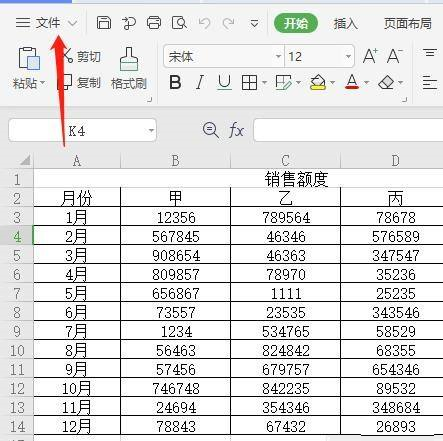Click the zoom magnifier icon by formula bar
The image size is (443, 441).
(x=211, y=130)
